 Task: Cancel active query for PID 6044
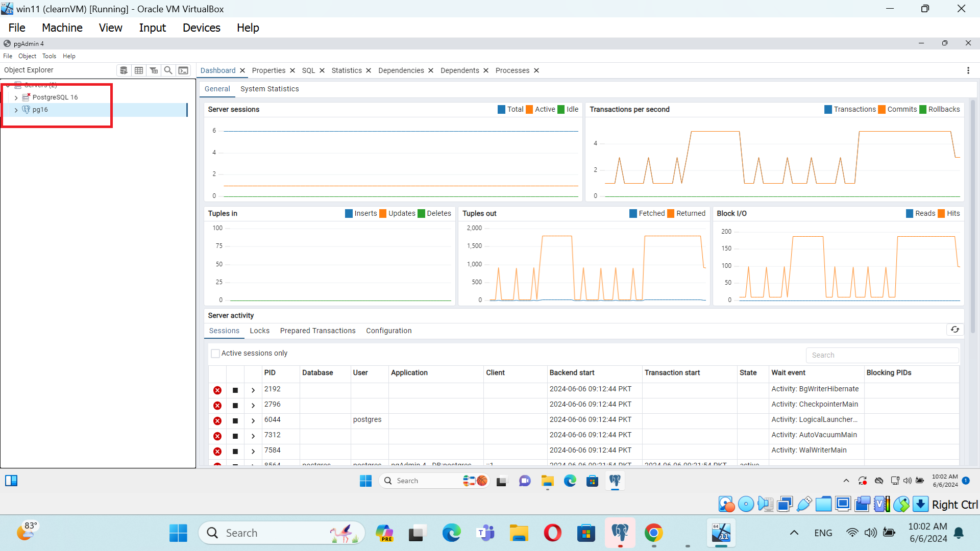click(235, 421)
